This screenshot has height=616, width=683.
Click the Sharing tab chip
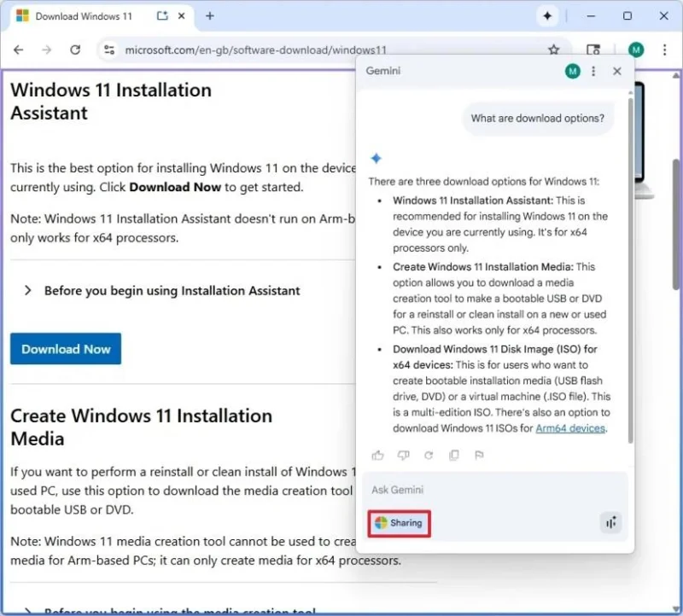point(399,523)
